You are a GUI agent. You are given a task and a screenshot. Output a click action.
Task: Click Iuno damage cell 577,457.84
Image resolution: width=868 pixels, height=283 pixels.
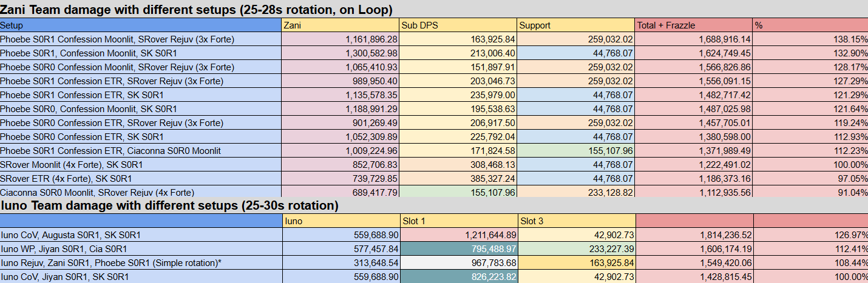[x=341, y=248]
